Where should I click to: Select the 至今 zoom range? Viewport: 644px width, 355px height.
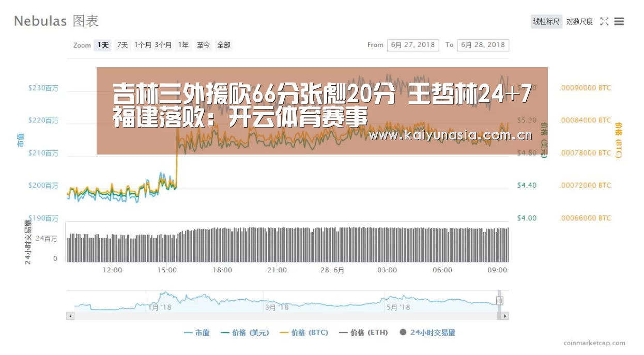(203, 45)
